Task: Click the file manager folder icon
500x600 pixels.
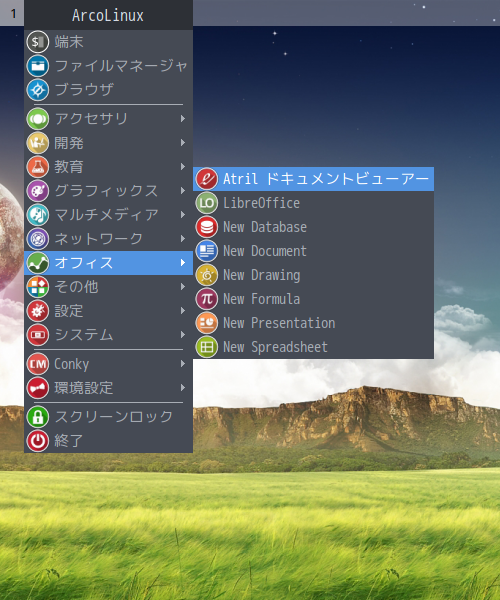Action: [37, 66]
